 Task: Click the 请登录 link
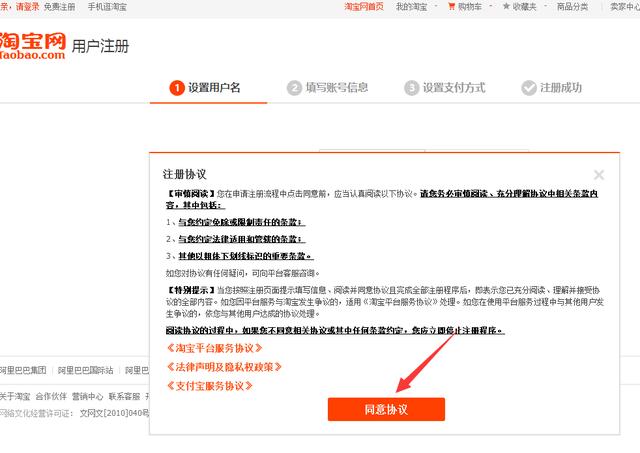(x=27, y=7)
